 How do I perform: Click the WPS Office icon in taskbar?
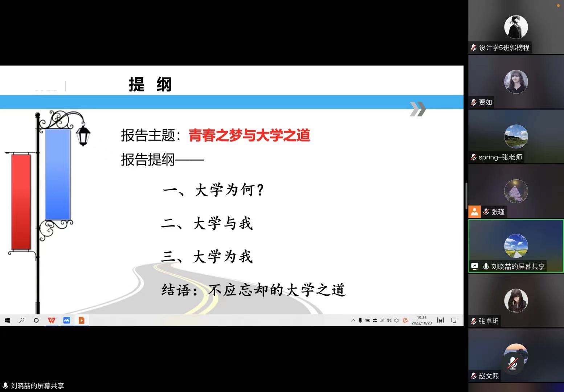click(52, 320)
